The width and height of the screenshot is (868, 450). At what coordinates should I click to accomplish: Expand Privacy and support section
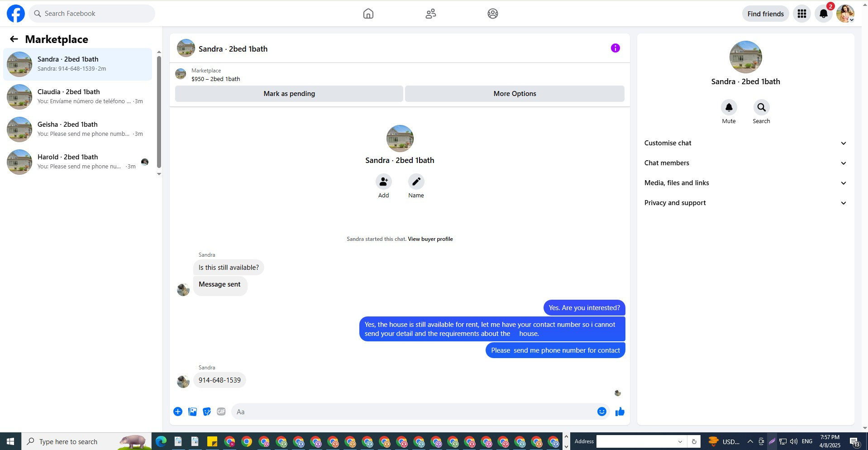point(745,203)
